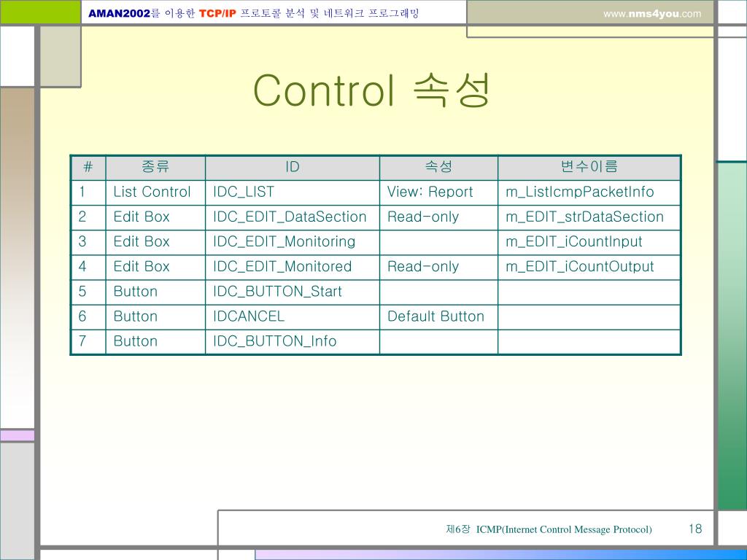Click table header cell '속성'
Image resolution: width=747 pixels, height=560 pixels.
(438, 167)
